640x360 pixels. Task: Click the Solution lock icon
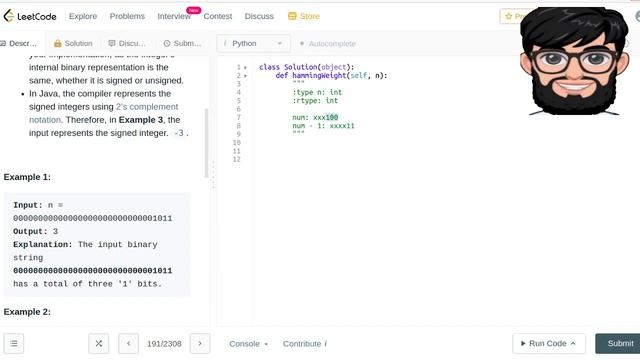tap(58, 43)
